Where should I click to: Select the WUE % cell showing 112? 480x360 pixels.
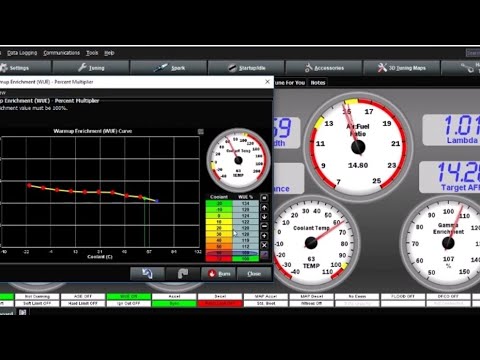coord(245,247)
